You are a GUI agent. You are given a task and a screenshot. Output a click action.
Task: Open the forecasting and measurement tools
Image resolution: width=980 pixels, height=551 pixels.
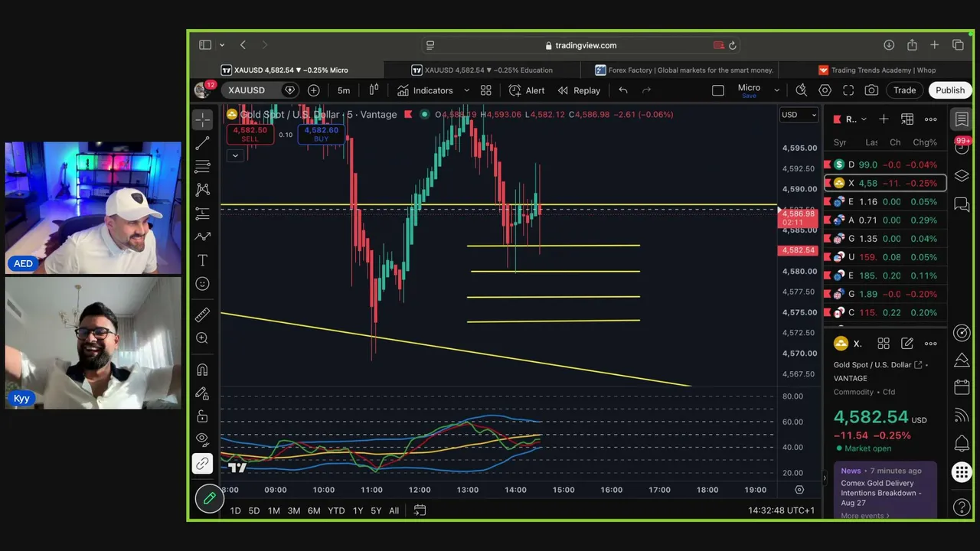point(202,214)
